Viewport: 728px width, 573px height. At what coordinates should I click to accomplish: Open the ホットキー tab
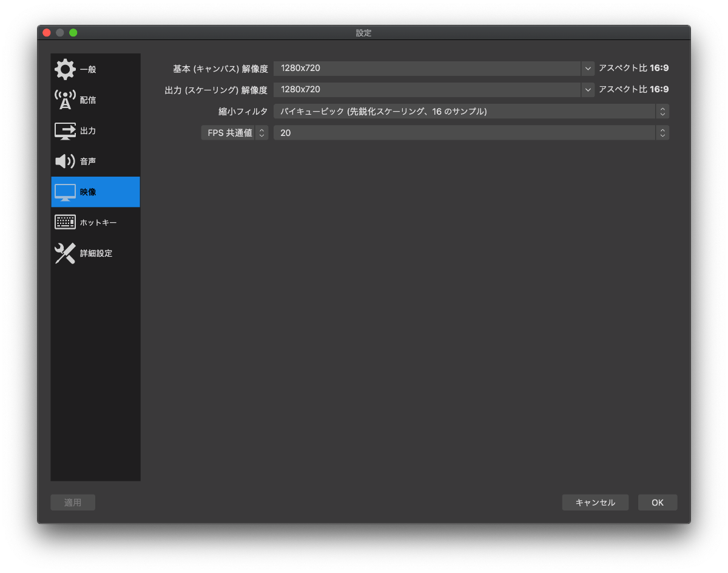(95, 223)
